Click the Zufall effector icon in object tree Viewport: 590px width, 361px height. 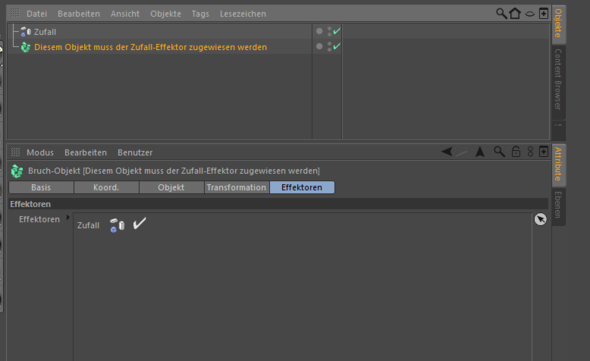click(x=26, y=32)
